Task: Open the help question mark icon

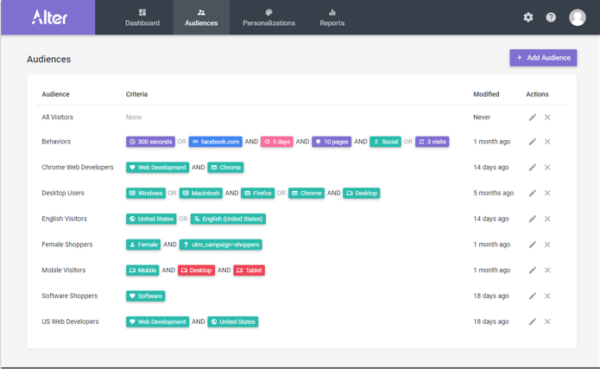Action: 551,17
